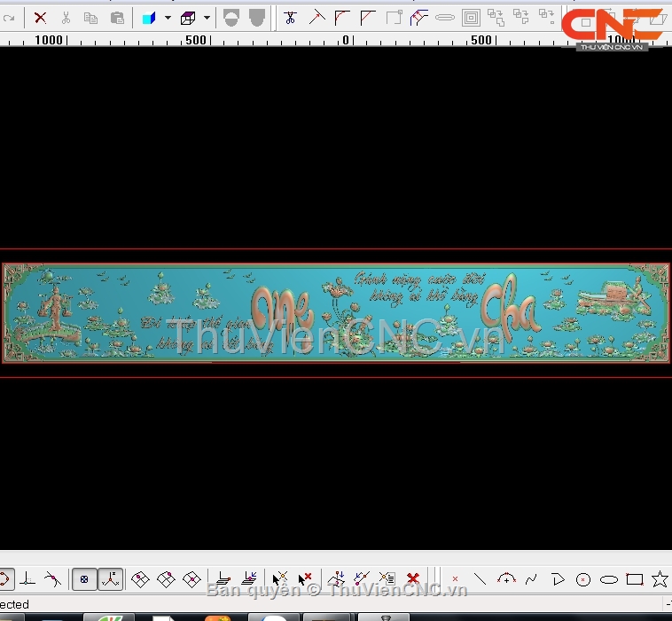
Task: Click the scissors cut icon
Action: click(66, 18)
